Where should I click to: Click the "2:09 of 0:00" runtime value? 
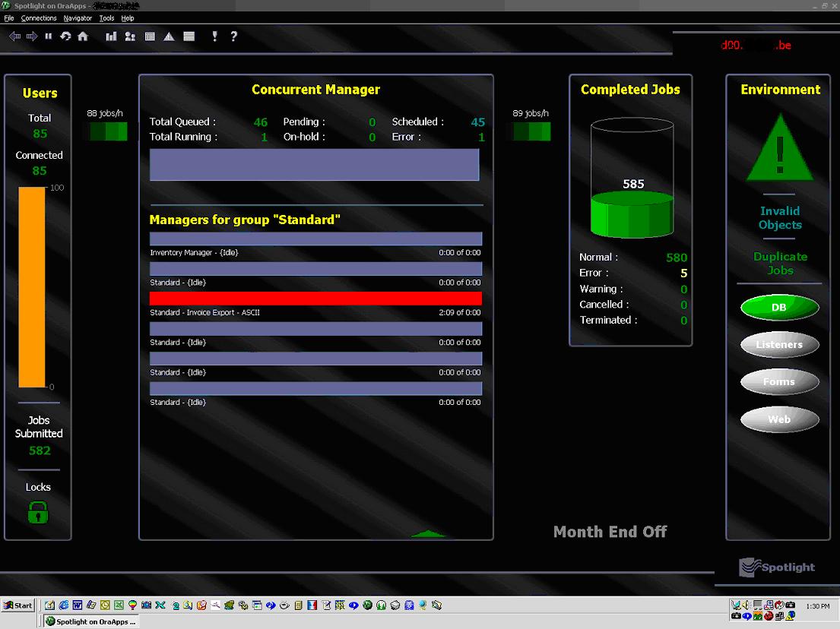460,312
